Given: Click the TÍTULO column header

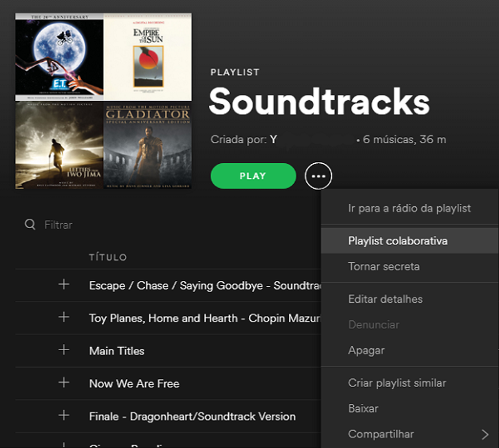Looking at the screenshot, I should pyautogui.click(x=108, y=257).
